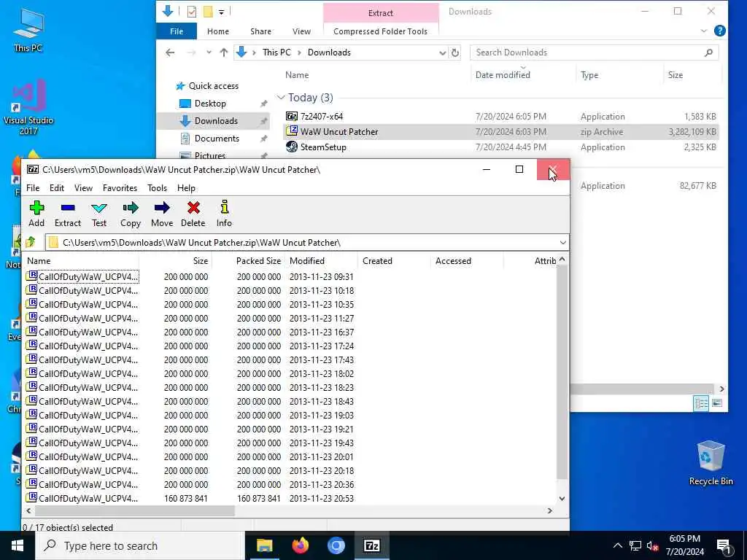Viewport: 747px width, 560px height.
Task: Select file modified 2013-11-23 10:18
Action: click(290, 290)
